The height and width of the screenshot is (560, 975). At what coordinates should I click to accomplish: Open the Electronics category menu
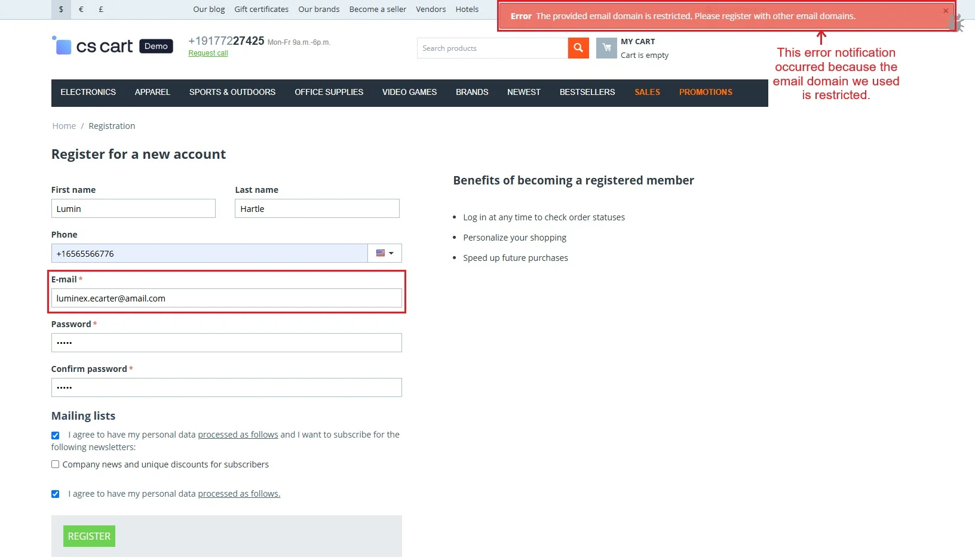[x=88, y=93]
